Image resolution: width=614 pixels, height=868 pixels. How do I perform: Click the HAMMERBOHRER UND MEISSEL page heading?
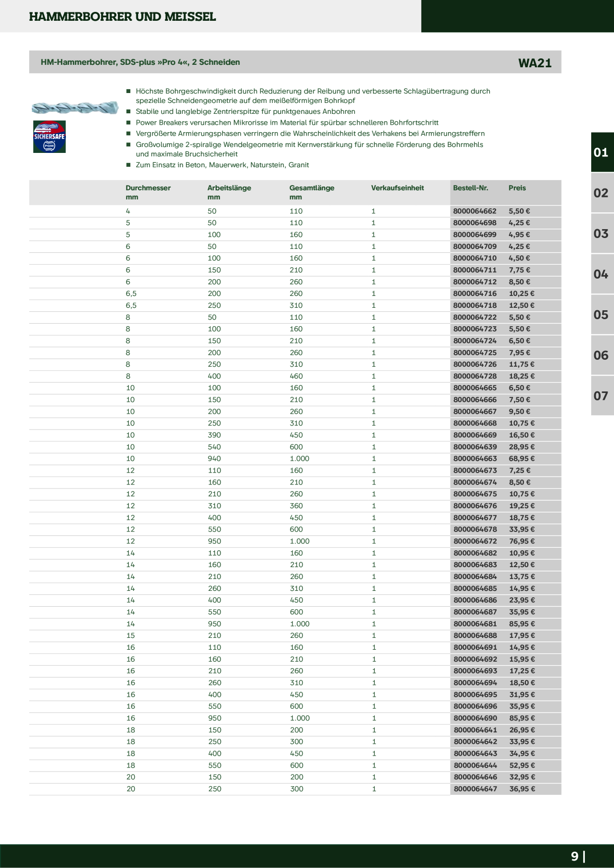122,17
